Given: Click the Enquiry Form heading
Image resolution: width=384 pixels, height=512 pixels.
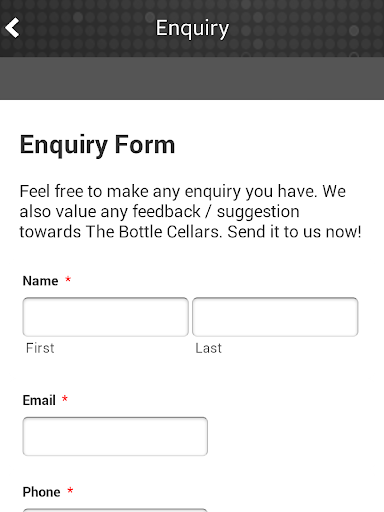Looking at the screenshot, I should point(97,145).
